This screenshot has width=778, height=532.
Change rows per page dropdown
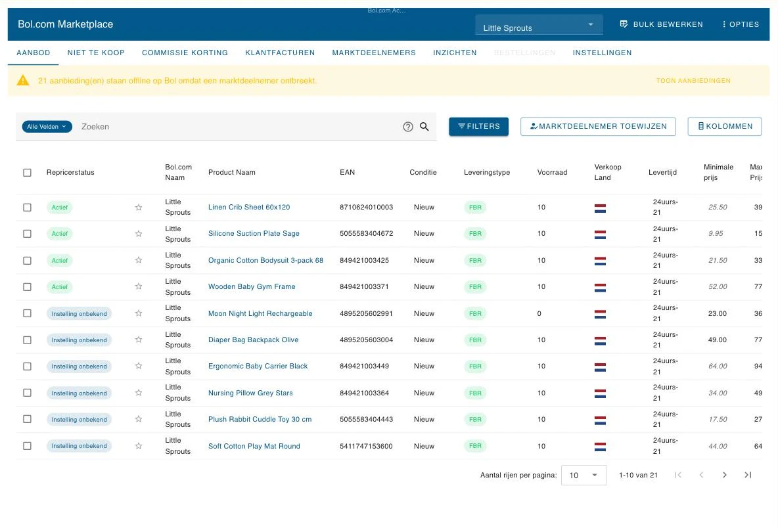click(x=583, y=475)
